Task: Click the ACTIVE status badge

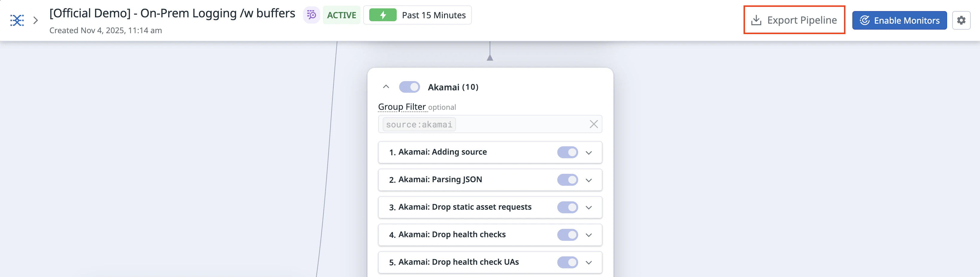Action: (341, 15)
